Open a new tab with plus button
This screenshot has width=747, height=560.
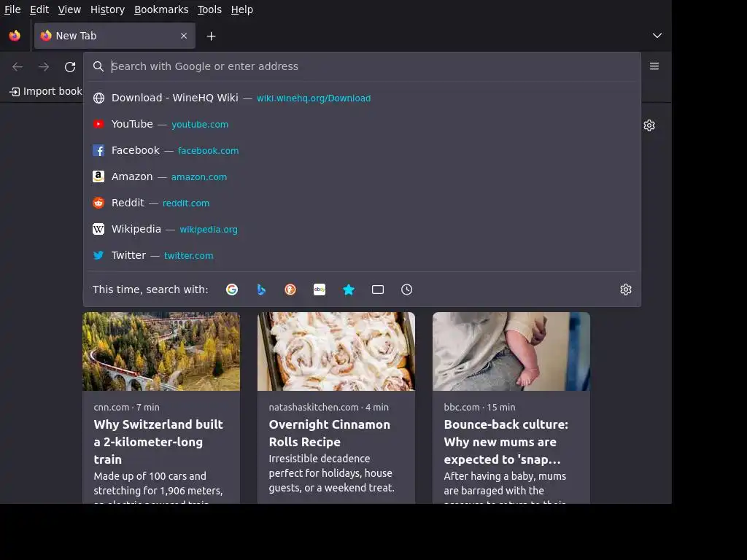[211, 36]
